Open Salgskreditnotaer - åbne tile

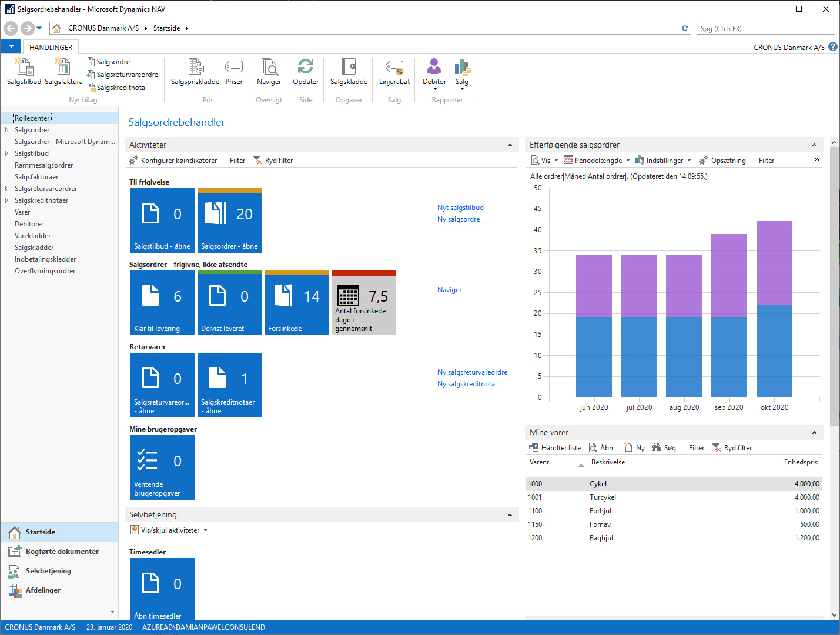(230, 385)
